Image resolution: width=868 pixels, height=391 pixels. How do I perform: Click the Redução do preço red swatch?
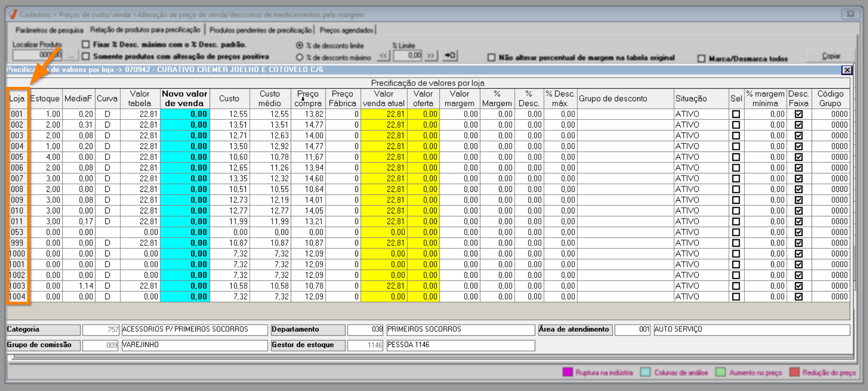click(794, 372)
